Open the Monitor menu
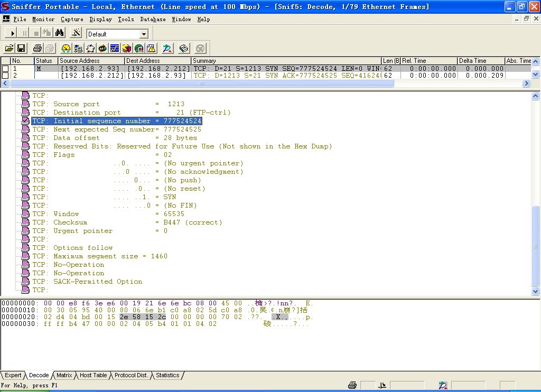 tap(43, 19)
